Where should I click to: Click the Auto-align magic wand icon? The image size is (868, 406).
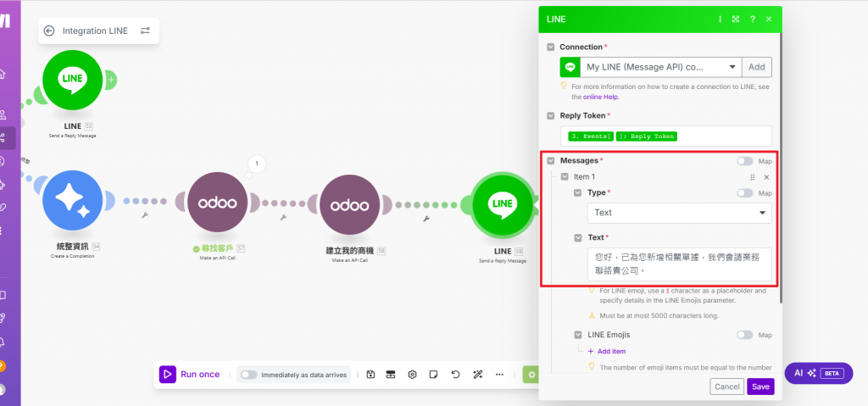click(x=478, y=375)
